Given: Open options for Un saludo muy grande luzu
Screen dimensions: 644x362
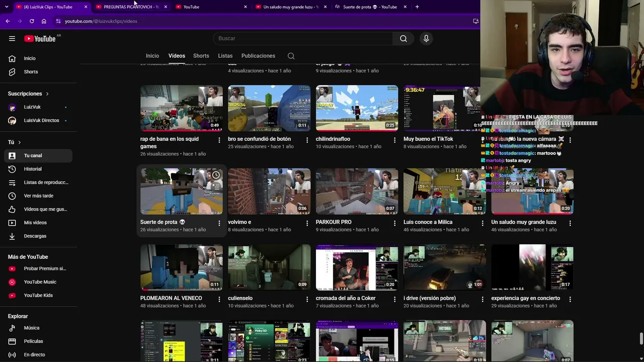Looking at the screenshot, I should (570, 223).
